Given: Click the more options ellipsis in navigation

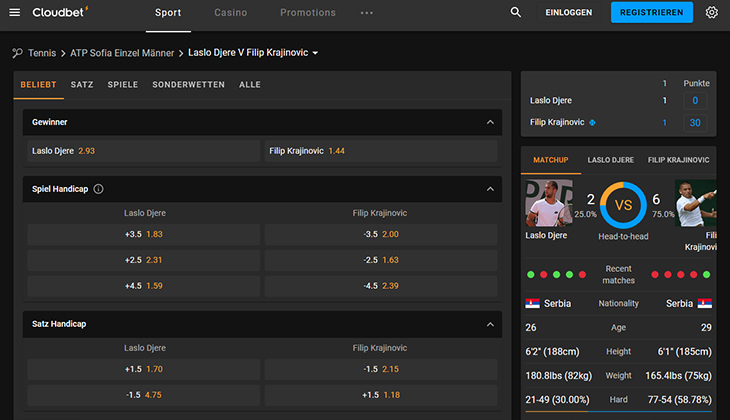Looking at the screenshot, I should (x=366, y=13).
